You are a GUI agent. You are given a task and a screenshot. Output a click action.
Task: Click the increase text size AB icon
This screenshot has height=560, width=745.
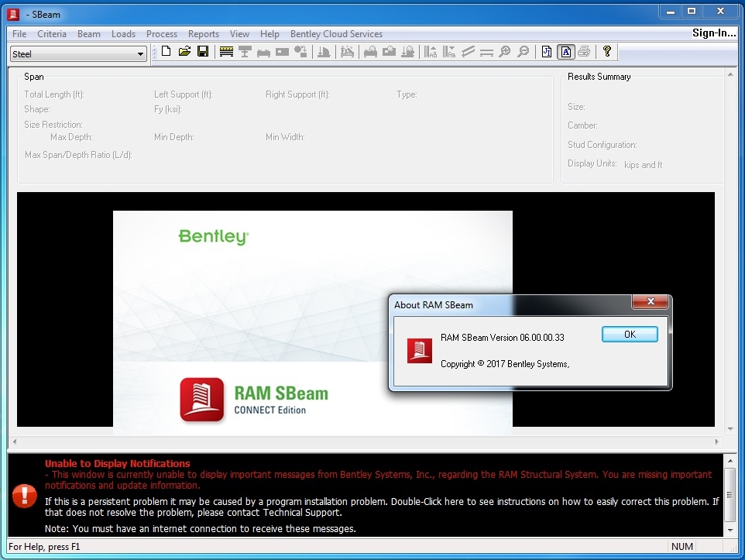coord(431,52)
